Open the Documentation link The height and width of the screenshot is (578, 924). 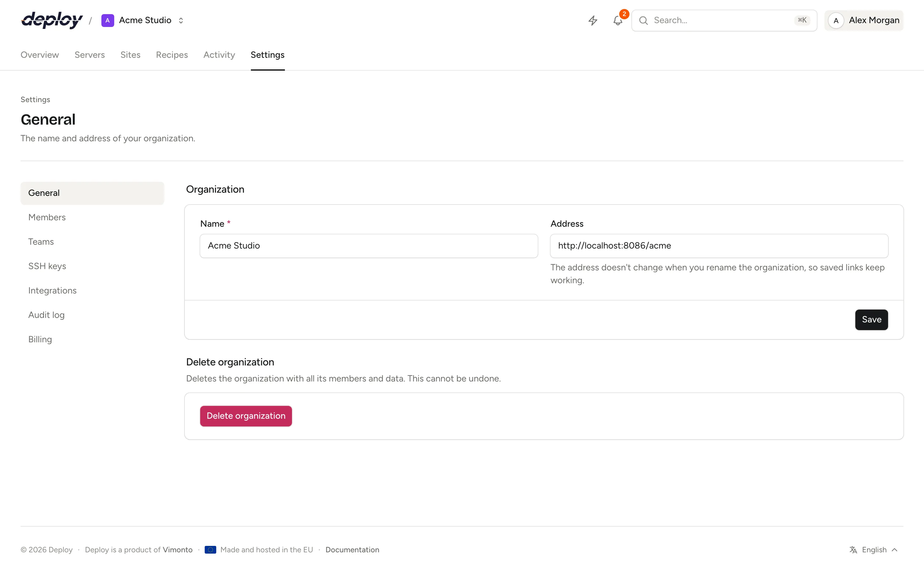point(352,550)
